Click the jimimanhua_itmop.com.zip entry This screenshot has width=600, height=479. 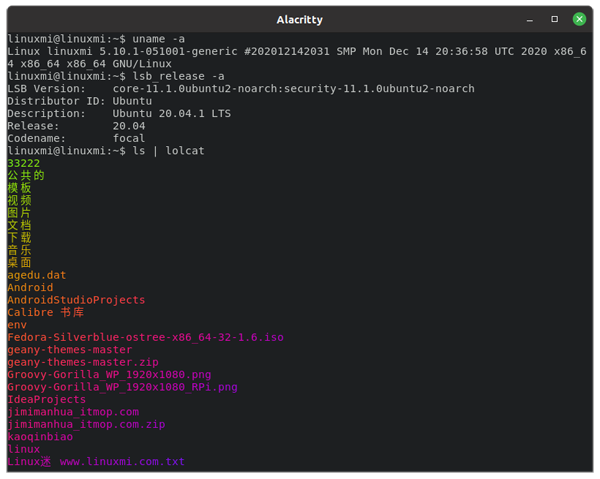[86, 424]
